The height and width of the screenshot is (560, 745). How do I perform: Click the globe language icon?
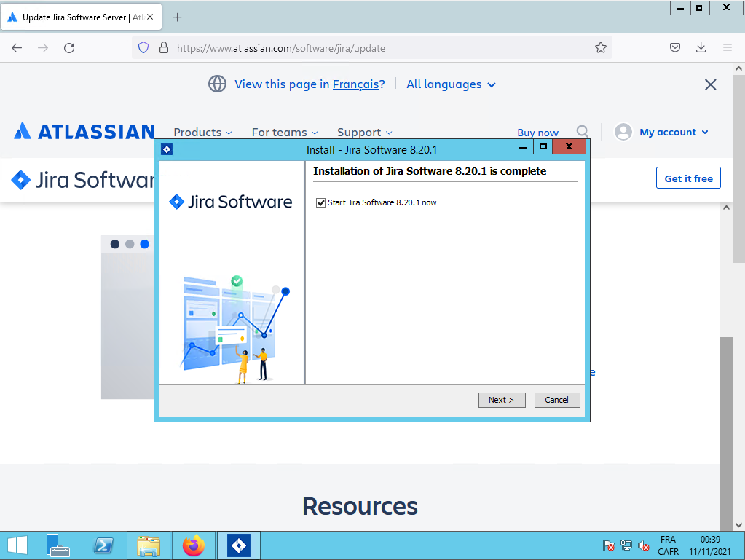pyautogui.click(x=217, y=84)
